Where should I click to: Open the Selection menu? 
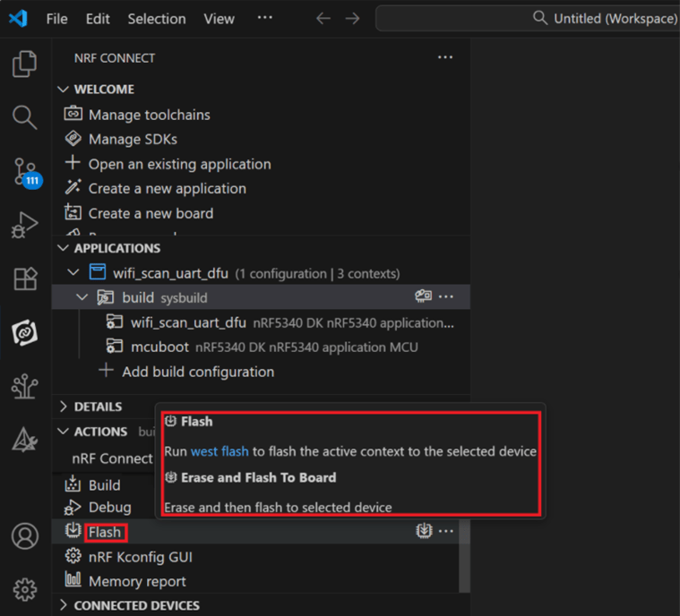point(157,19)
